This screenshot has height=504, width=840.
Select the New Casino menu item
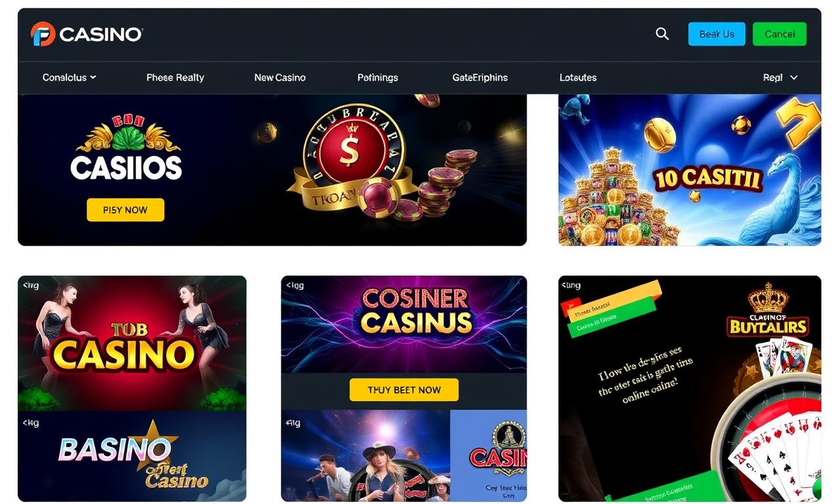(x=280, y=77)
